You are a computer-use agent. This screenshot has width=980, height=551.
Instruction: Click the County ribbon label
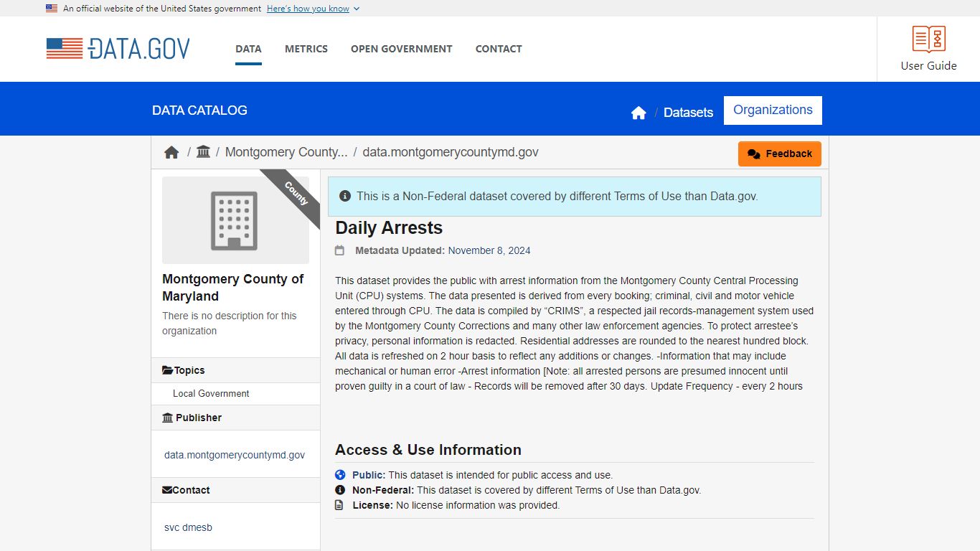pyautogui.click(x=296, y=194)
